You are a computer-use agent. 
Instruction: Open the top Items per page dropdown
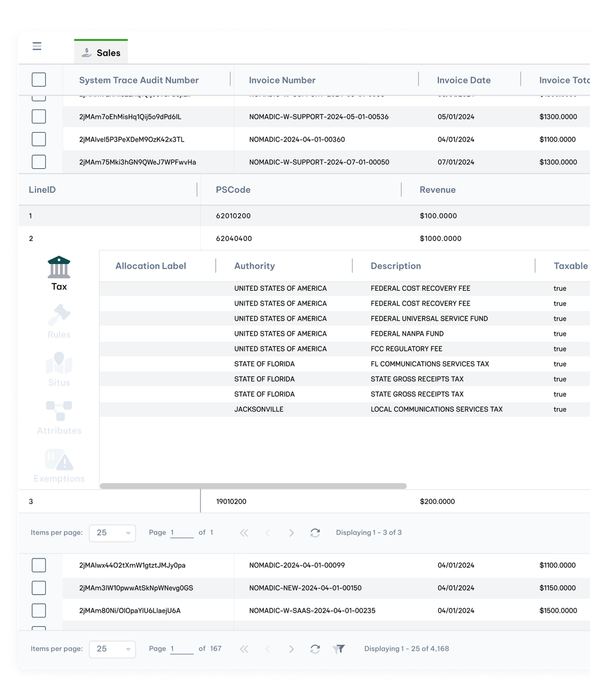pyautogui.click(x=112, y=533)
